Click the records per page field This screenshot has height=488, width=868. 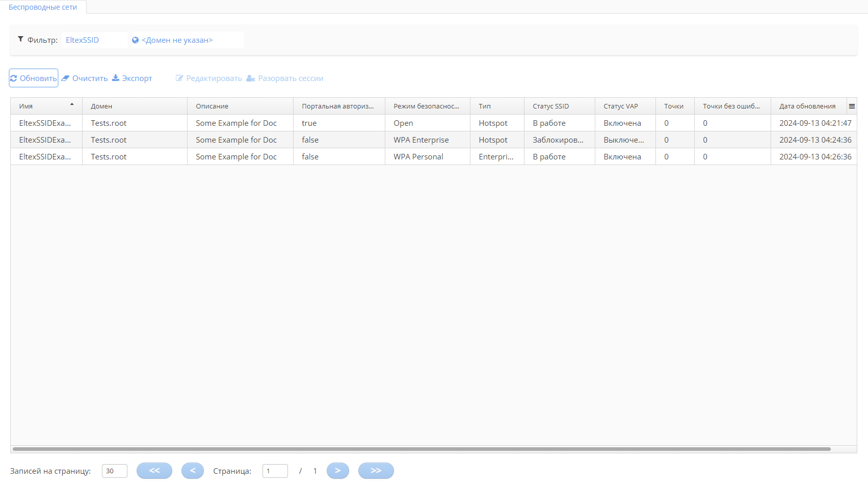coord(114,471)
